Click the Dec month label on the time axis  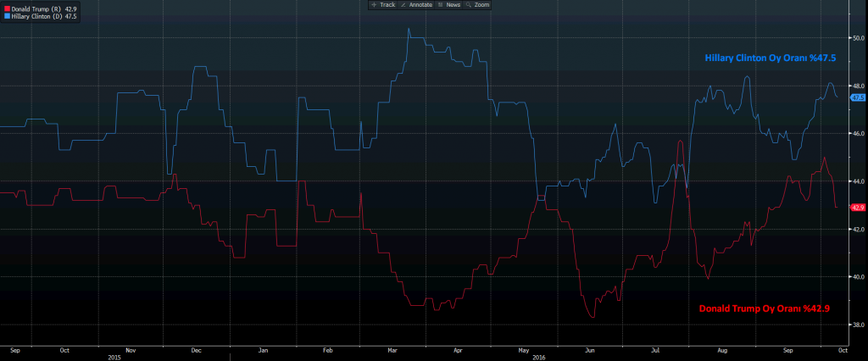point(196,351)
